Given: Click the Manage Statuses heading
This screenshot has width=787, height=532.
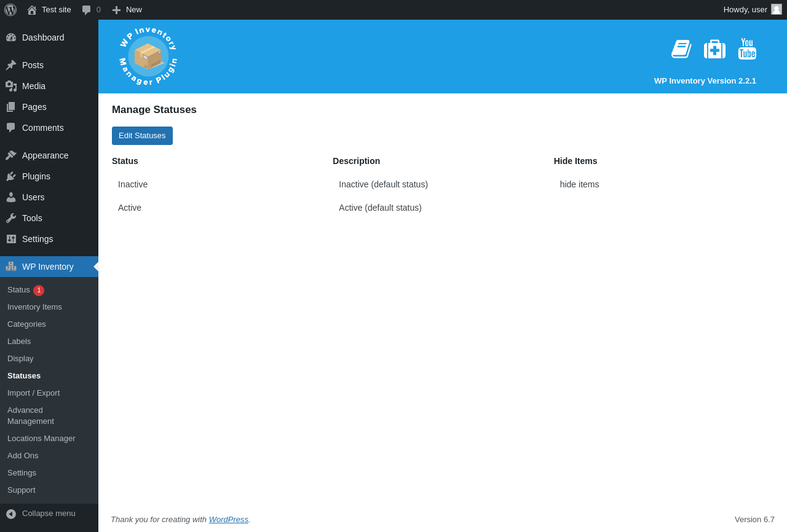Looking at the screenshot, I should coord(154,110).
